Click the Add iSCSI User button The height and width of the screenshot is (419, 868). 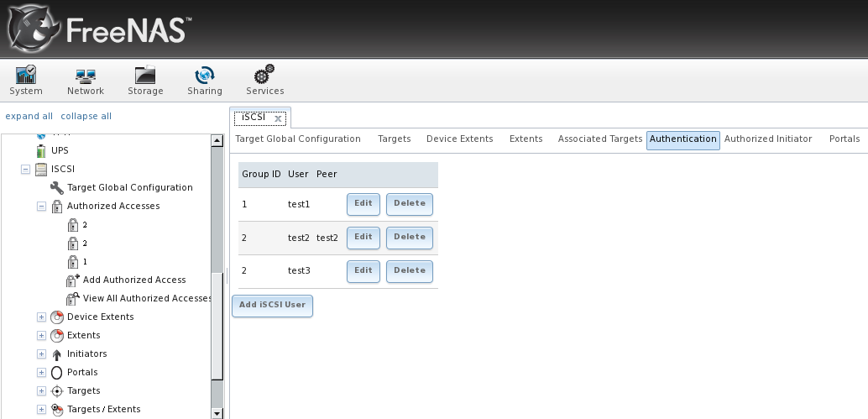click(272, 306)
